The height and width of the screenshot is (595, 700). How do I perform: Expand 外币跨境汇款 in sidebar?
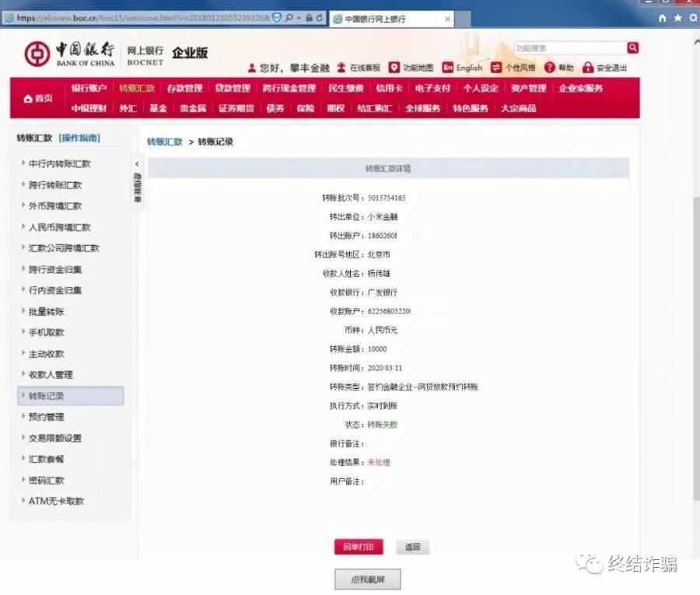point(55,206)
